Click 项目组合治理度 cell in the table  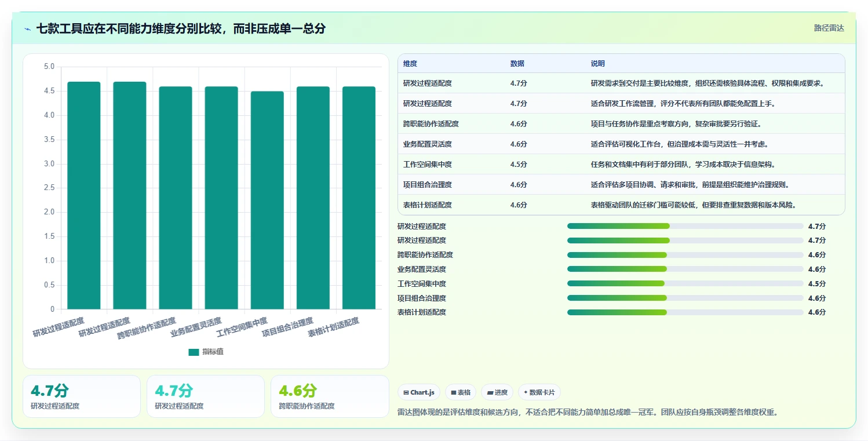pyautogui.click(x=428, y=185)
